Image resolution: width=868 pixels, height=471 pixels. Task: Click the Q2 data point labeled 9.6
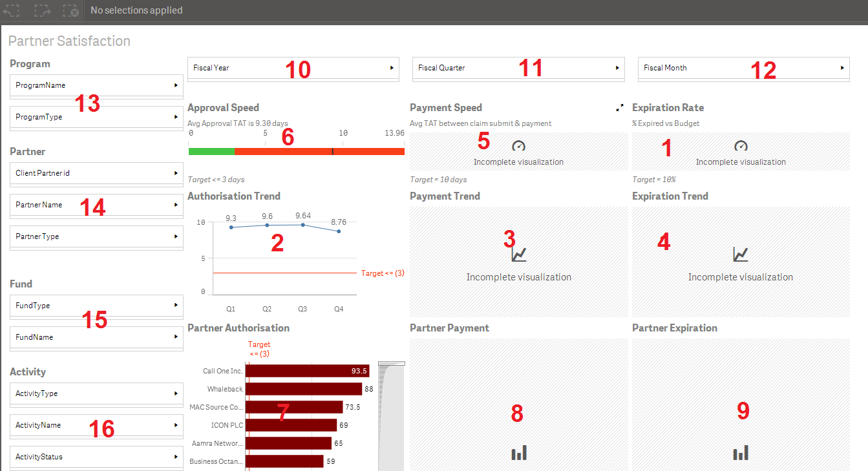(267, 225)
